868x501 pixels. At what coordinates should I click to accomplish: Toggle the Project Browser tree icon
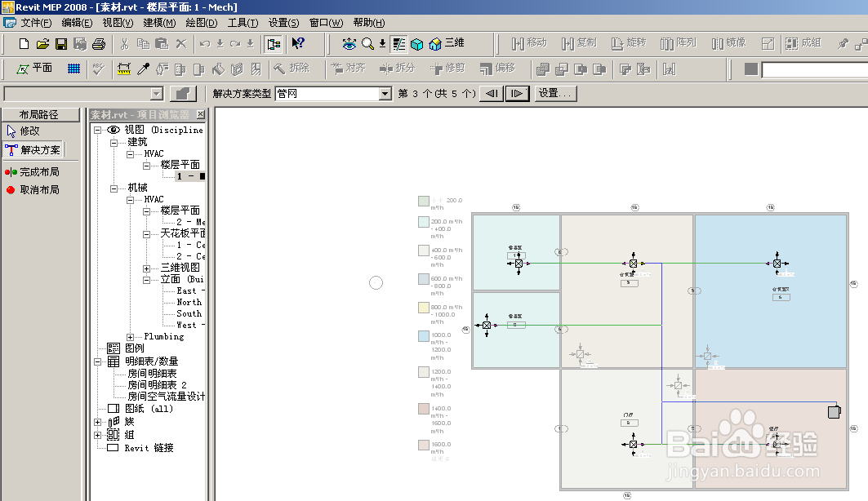click(x=273, y=44)
